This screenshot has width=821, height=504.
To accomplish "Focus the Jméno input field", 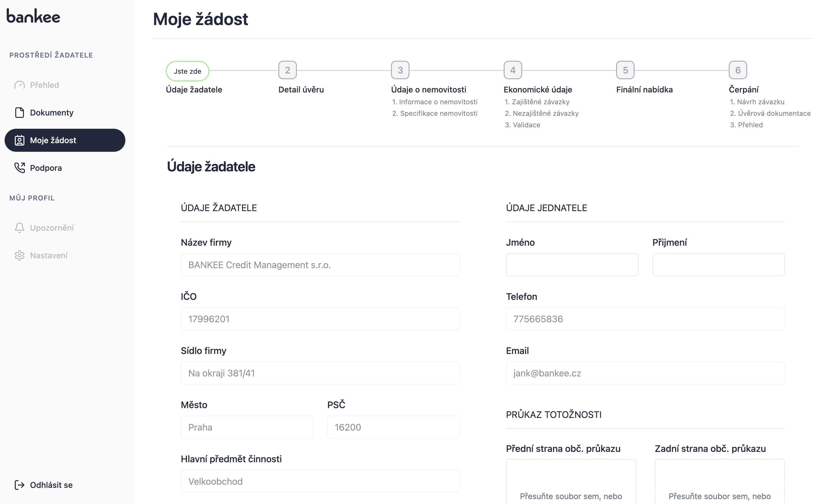I will [571, 265].
